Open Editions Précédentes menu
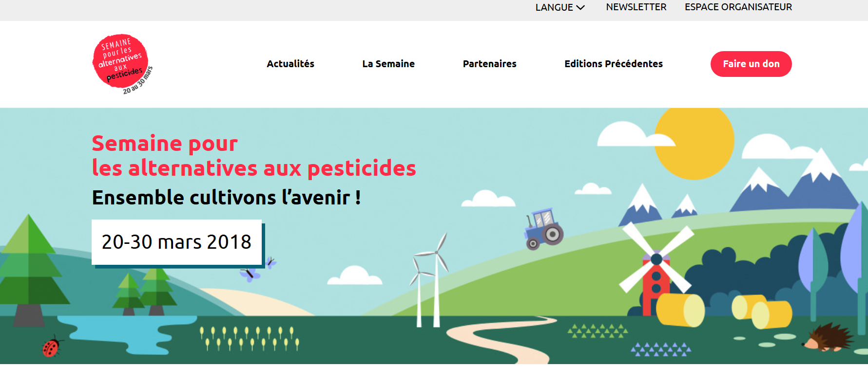 click(613, 64)
